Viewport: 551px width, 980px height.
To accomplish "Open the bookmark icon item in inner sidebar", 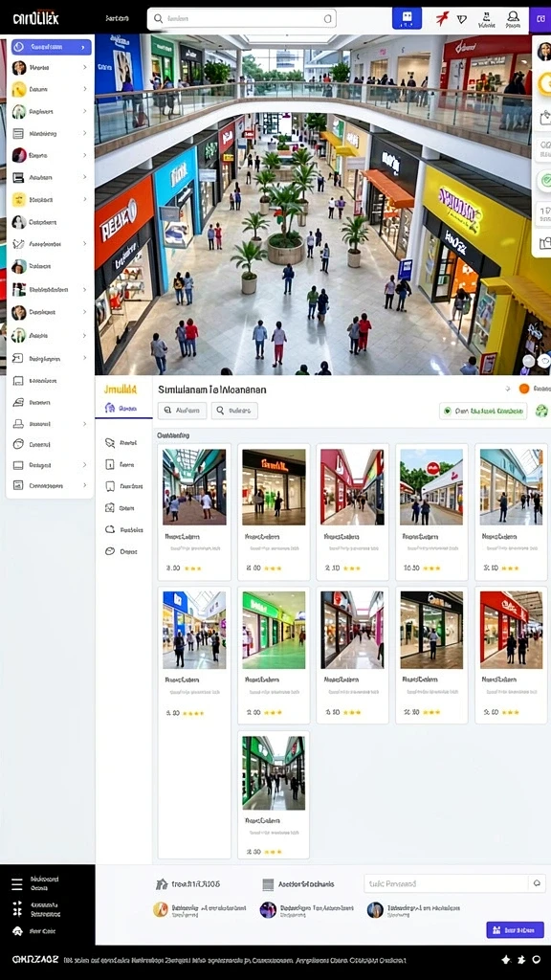I will (123, 485).
